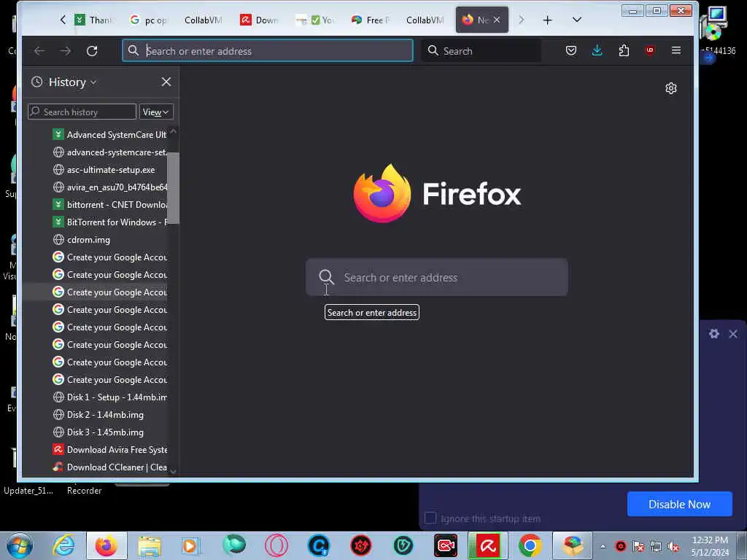Click the muted volume tray icon
The image size is (747, 560).
[673, 546]
